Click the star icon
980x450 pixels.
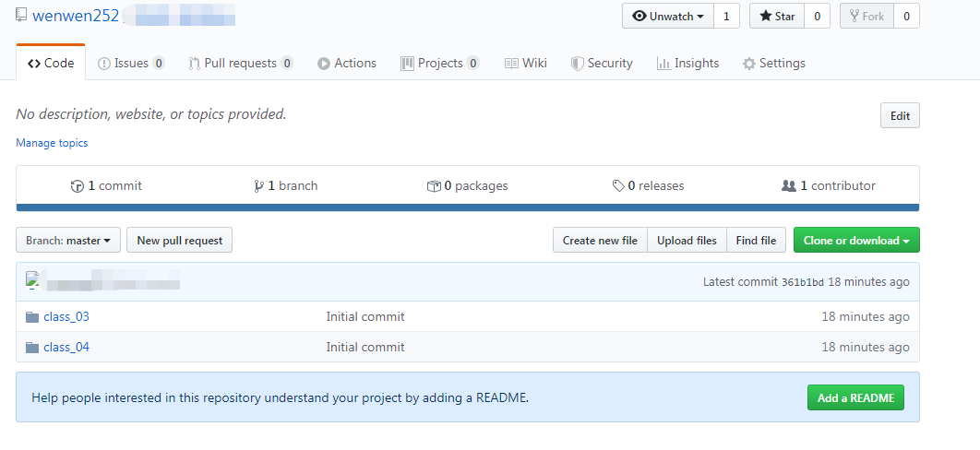coord(766,17)
